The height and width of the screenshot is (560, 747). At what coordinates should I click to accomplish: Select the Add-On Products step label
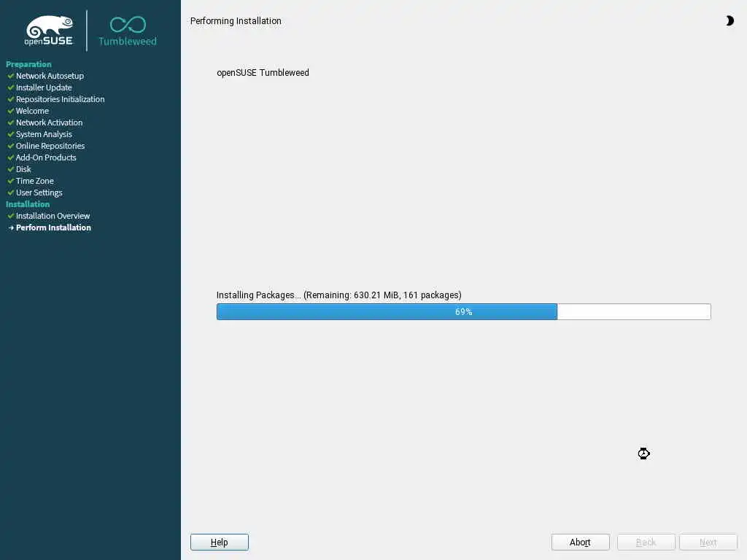pos(46,157)
